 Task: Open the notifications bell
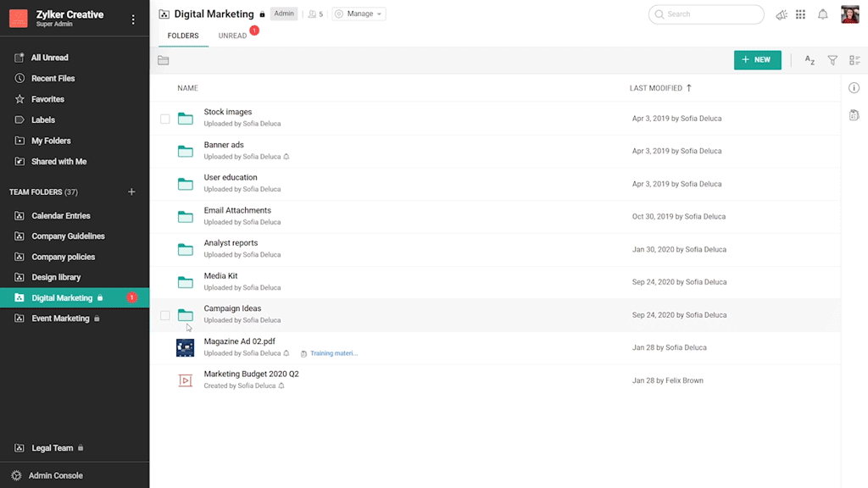click(x=822, y=14)
